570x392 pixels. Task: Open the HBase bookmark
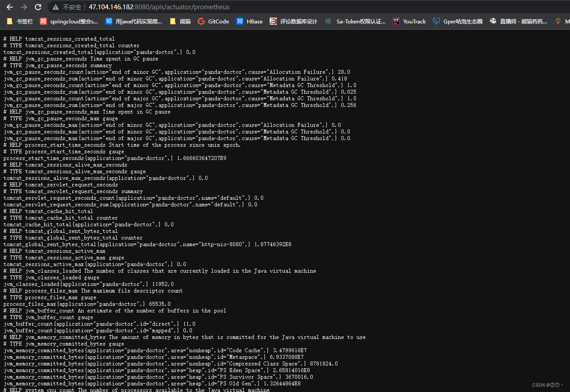[249, 21]
